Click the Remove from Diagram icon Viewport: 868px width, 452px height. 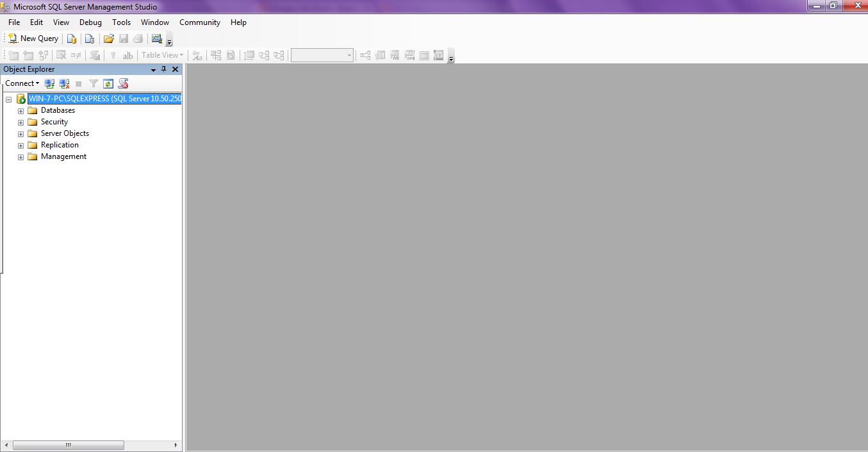[76, 55]
